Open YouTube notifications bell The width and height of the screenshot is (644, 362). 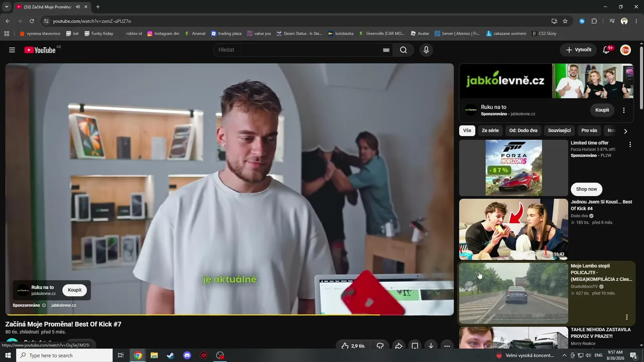pyautogui.click(x=606, y=50)
